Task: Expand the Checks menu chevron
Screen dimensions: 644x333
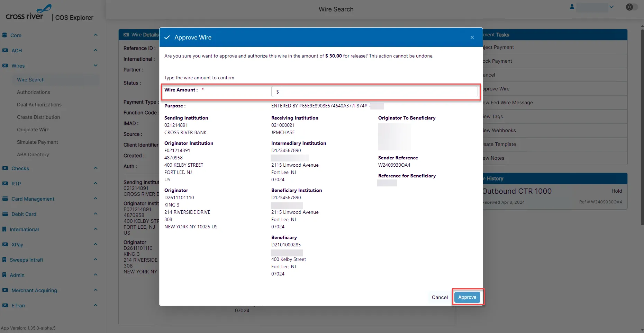Action: click(96, 168)
